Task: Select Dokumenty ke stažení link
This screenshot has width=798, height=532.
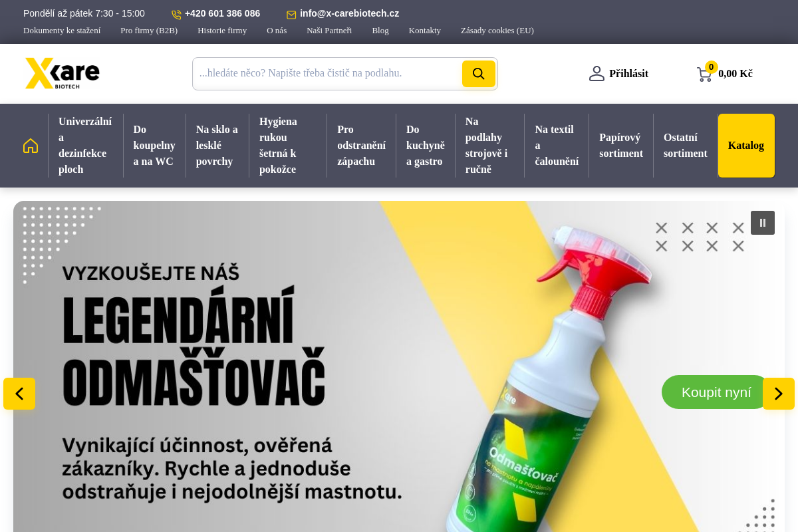Action: 62,31
